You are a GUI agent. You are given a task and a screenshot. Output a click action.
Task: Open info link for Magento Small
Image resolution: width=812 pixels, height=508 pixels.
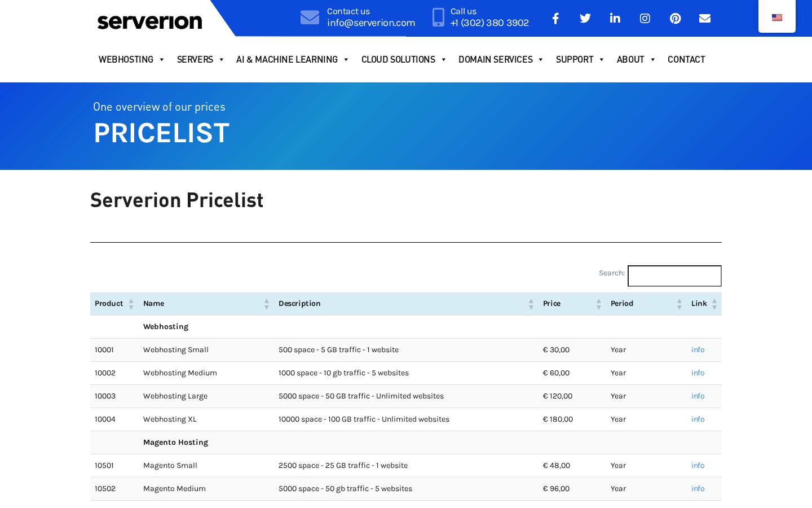tap(698, 466)
